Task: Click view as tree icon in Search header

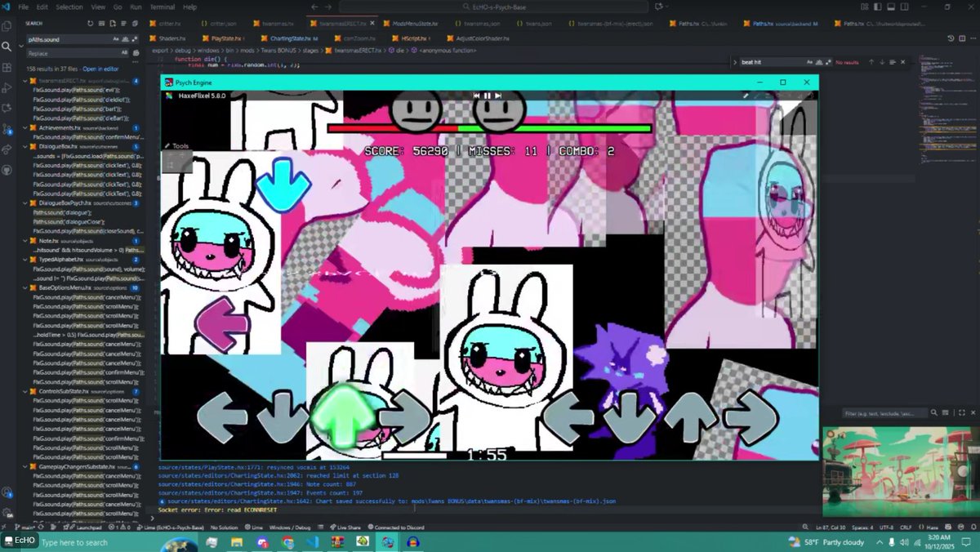Action: [x=123, y=24]
